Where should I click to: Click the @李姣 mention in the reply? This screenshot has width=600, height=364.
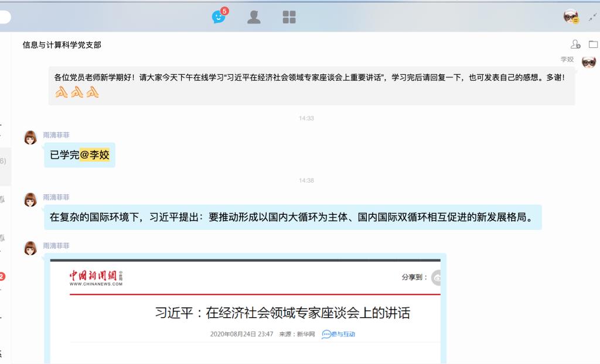coord(95,155)
